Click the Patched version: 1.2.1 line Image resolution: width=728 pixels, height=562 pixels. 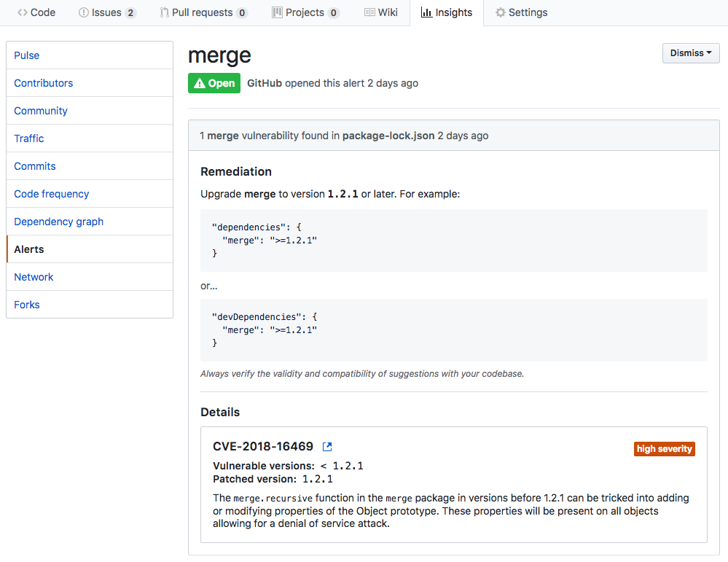(x=273, y=479)
